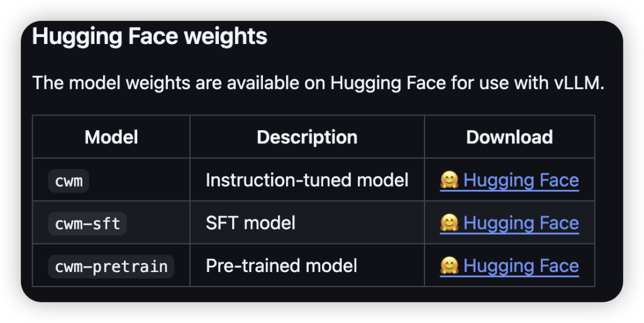Click the word vLLM in the paragraph
644x323 pixels.
pyautogui.click(x=575, y=83)
